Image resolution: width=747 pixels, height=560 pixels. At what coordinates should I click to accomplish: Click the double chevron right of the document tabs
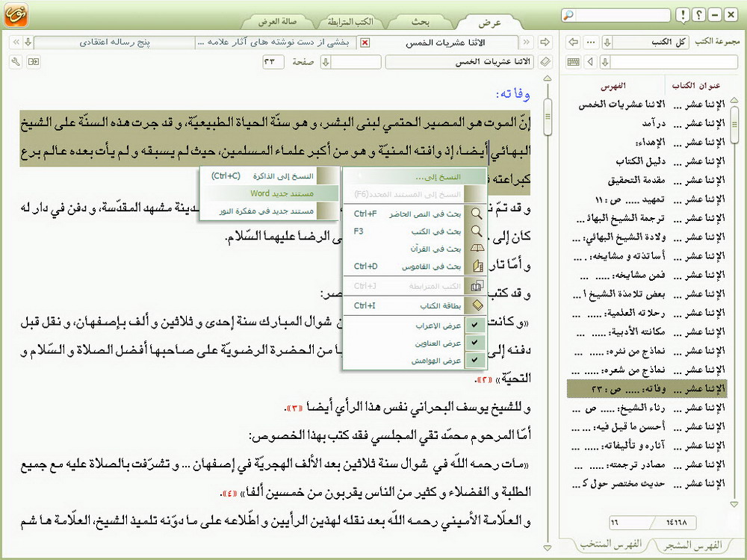coord(527,43)
